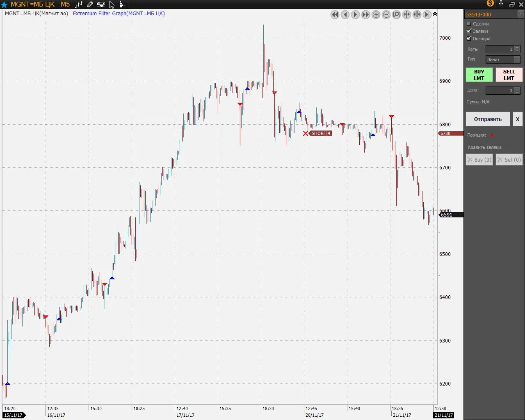Zoom out with the minus icon
This screenshot has height=420, width=525.
coord(386,15)
